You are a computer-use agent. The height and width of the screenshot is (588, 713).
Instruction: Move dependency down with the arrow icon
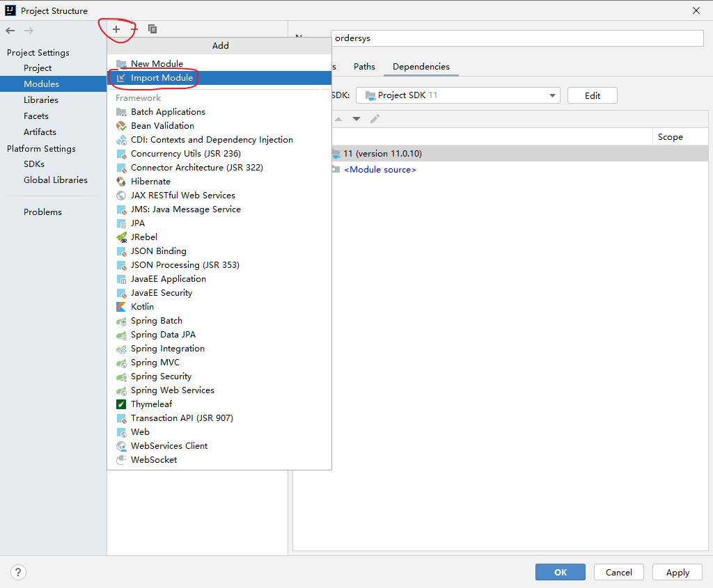click(356, 119)
